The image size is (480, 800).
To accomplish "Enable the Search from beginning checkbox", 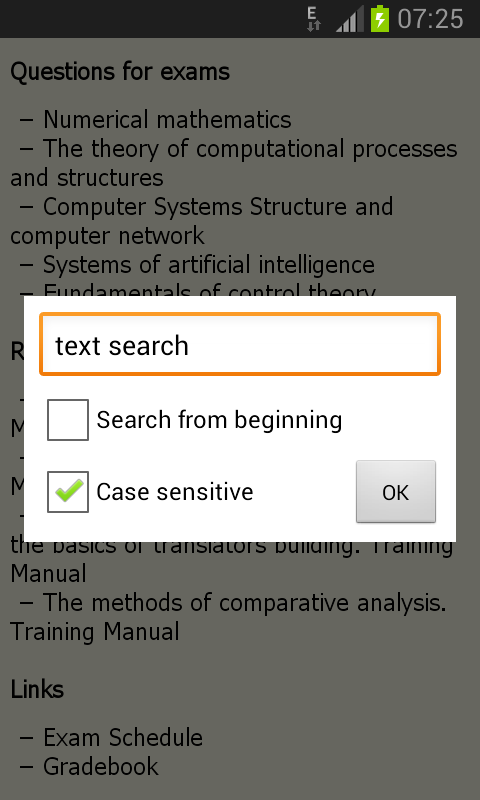I will (68, 420).
